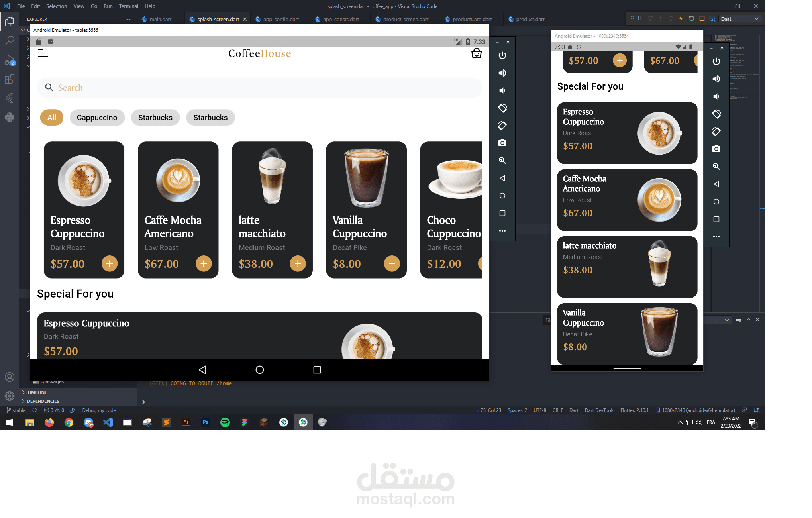The width and height of the screenshot is (812, 518).
Task: Click the Search field in CoffeeHouse
Action: (x=260, y=88)
